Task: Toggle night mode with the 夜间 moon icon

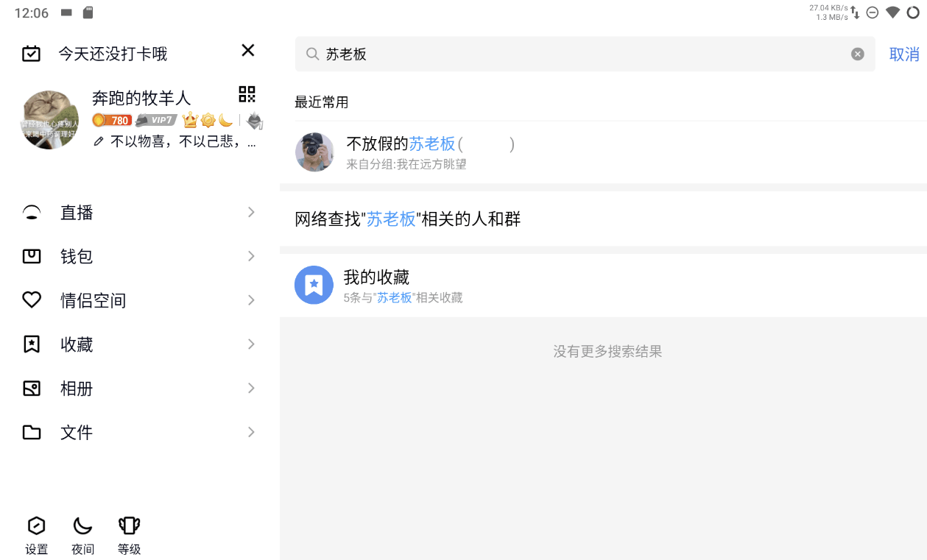Action: point(82,535)
